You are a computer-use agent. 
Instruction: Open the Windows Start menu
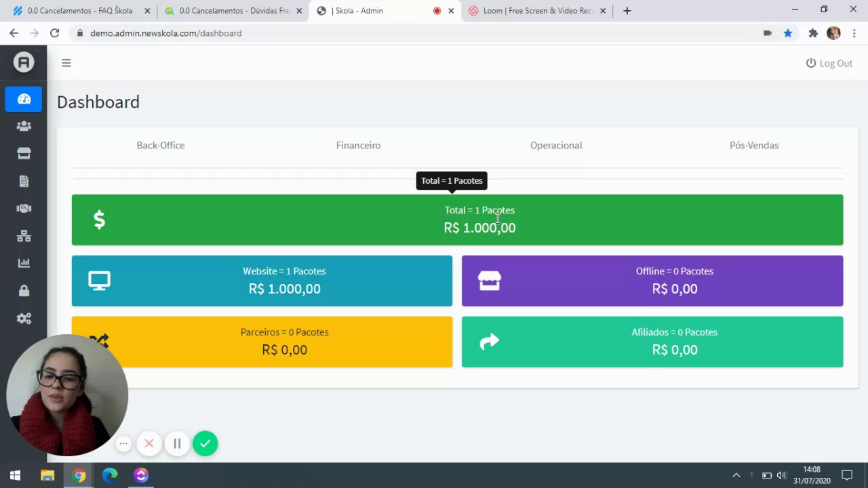point(15,476)
